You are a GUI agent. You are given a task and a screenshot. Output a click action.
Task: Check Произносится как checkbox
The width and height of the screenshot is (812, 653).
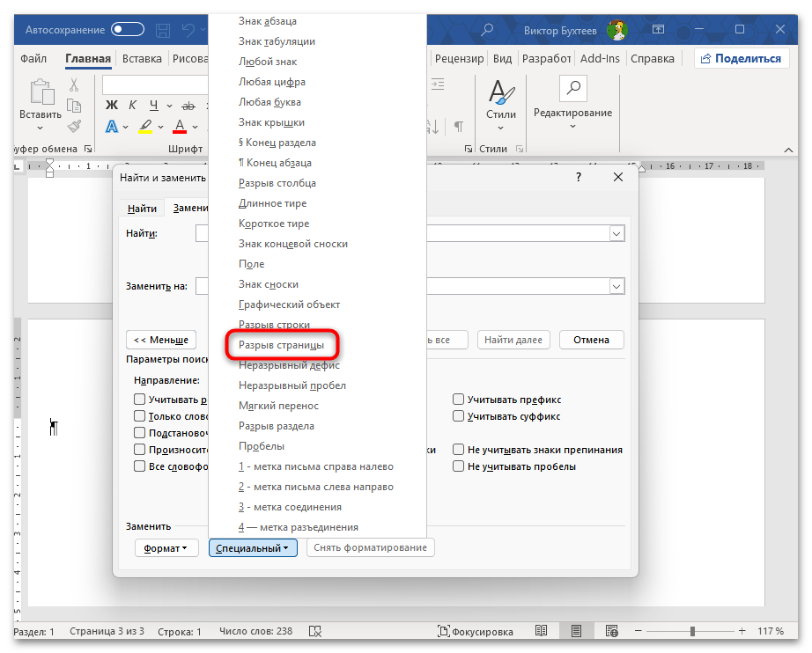click(139, 449)
